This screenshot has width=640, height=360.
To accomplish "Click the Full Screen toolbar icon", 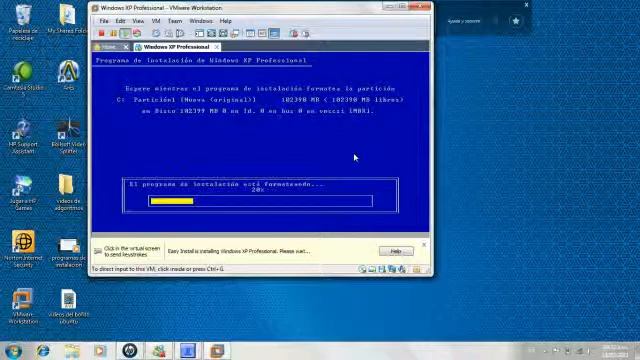I will [211, 33].
